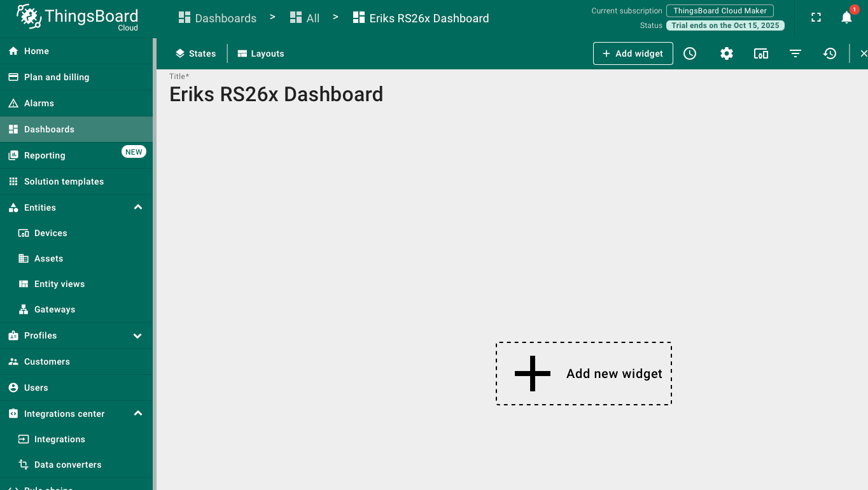This screenshot has height=490, width=868.
Task: Open version control history icon
Action: 830,54
